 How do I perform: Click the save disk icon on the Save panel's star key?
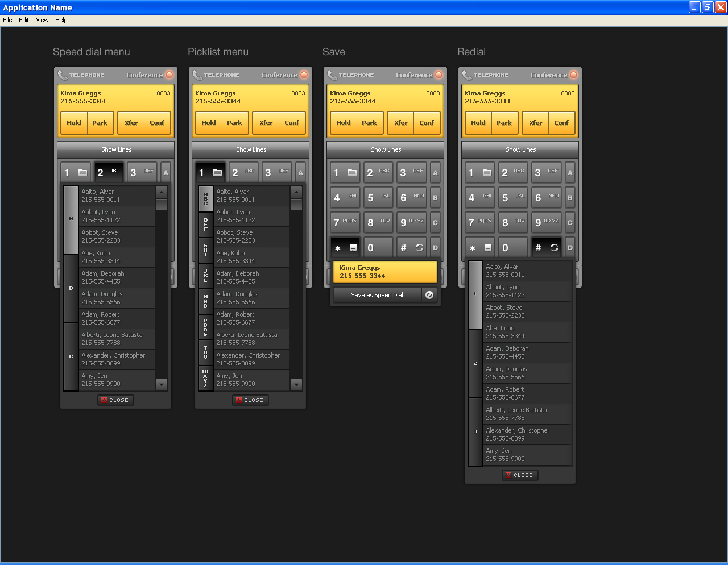tap(353, 248)
